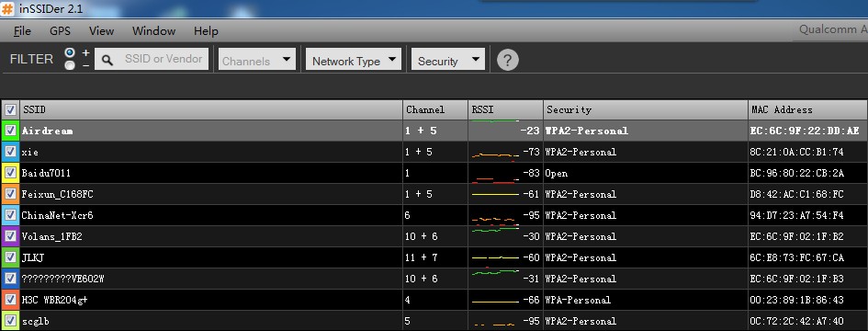868x331 pixels.
Task: Uncheck the H3C WBR204g+ network checkbox
Action: tap(10, 300)
